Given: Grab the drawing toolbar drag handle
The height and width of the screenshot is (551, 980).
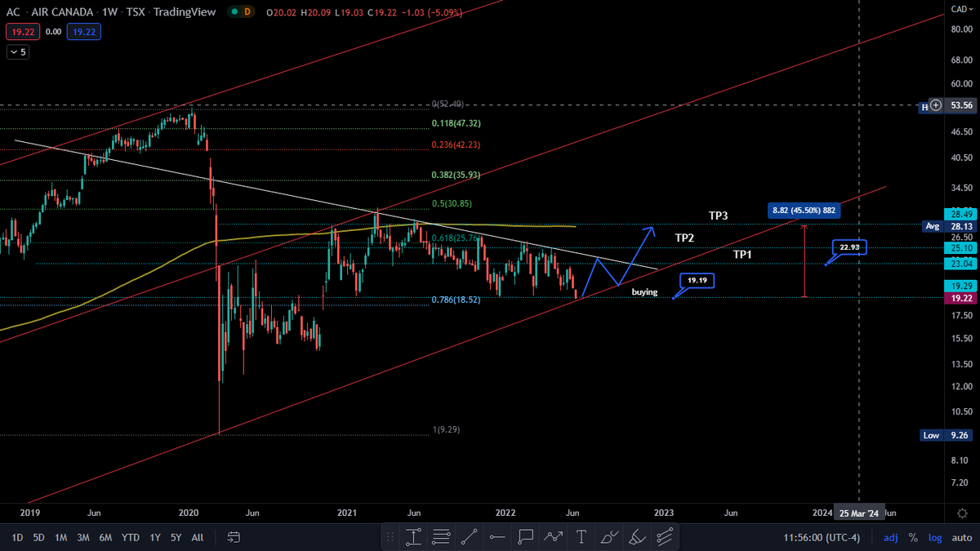Looking at the screenshot, I should pos(390,537).
